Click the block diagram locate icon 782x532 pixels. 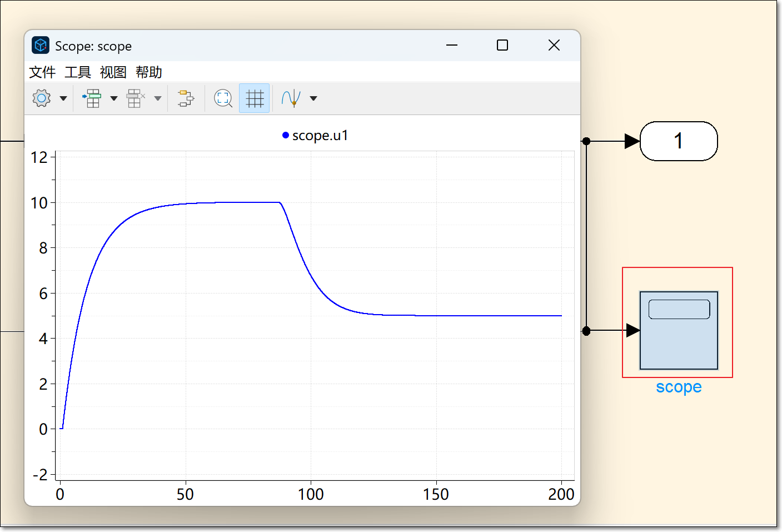click(186, 98)
